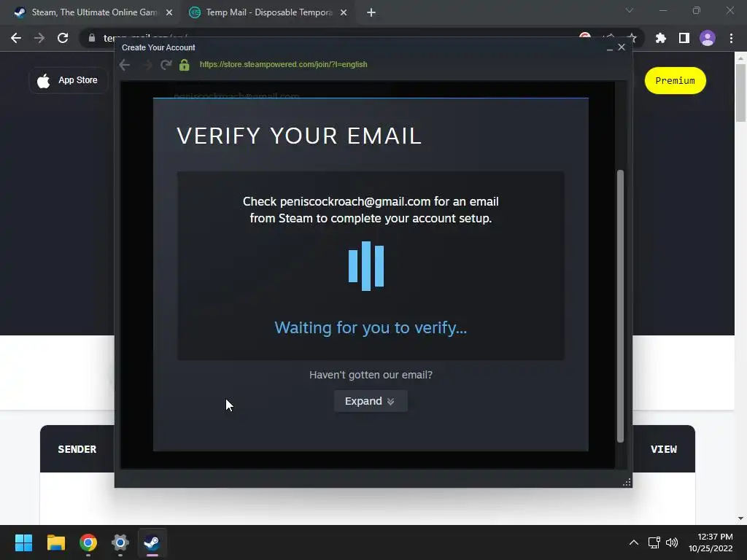Click the Steam popup forward arrow
747x560 pixels.
tap(147, 65)
